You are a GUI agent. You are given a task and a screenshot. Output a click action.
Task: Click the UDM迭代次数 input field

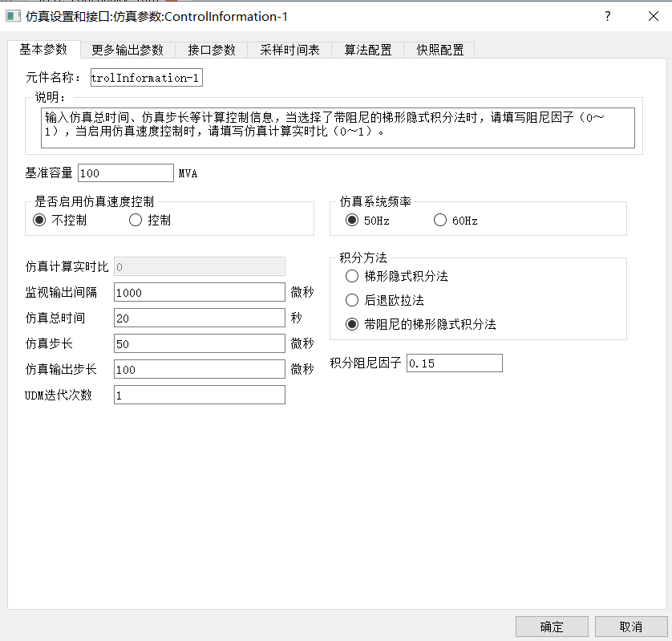coord(200,395)
